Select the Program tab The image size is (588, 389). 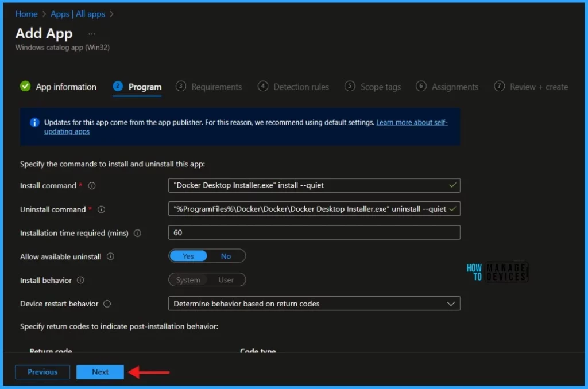click(x=137, y=87)
